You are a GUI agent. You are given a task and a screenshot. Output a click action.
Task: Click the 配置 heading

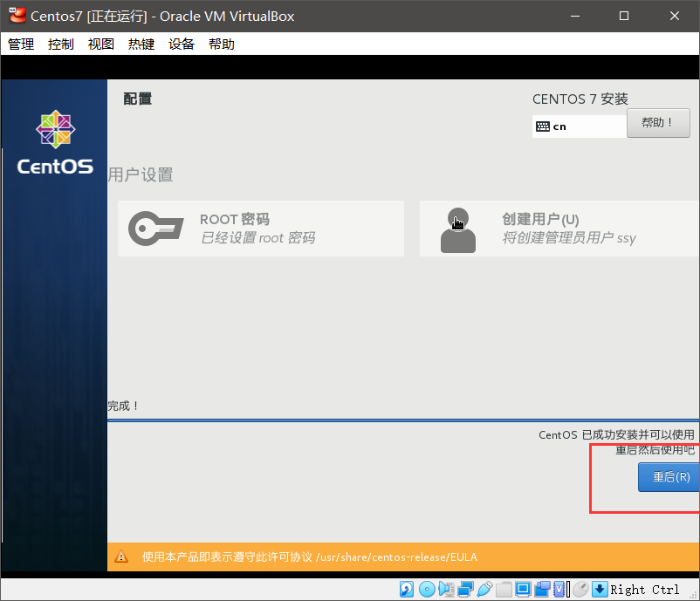pos(138,99)
